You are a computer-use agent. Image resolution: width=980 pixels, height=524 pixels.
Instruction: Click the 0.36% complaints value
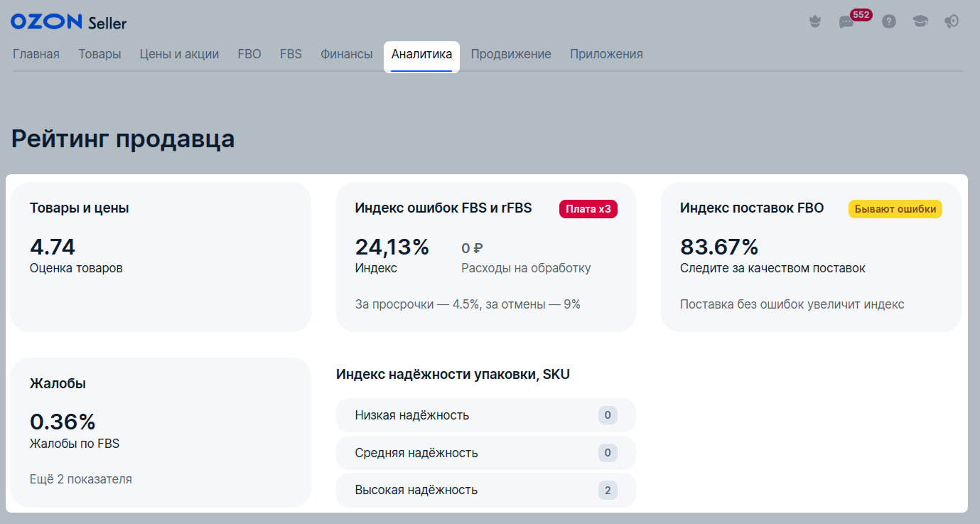click(x=63, y=422)
